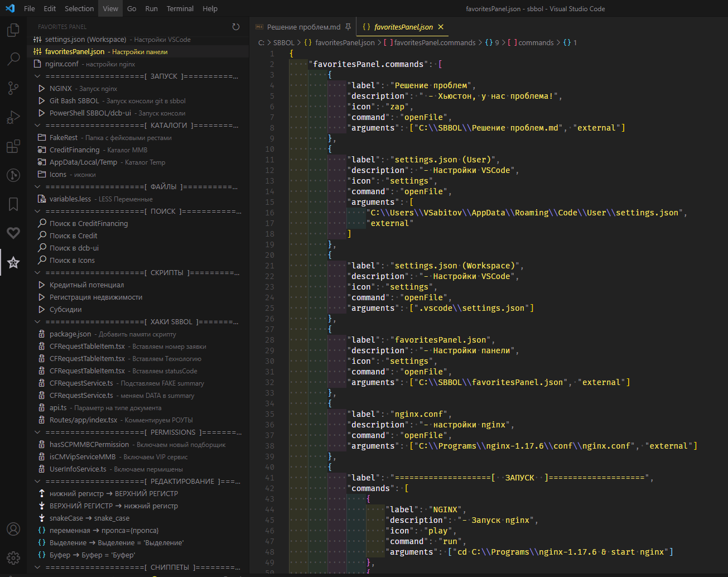Collapse the ФАЙЛЫ section
This screenshot has width=728, height=577.
tap(37, 186)
